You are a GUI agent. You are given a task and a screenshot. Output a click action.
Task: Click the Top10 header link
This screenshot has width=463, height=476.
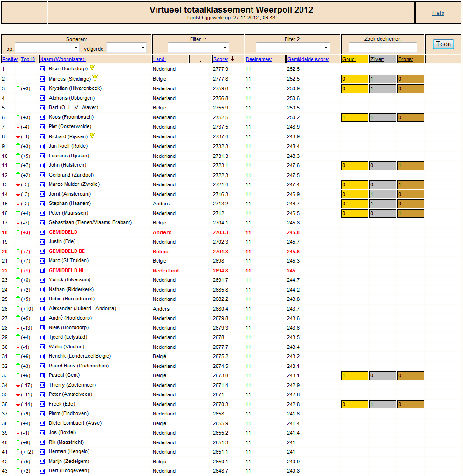point(28,59)
